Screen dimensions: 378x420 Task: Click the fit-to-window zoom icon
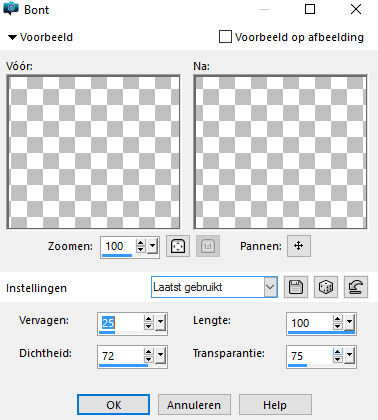pos(178,246)
